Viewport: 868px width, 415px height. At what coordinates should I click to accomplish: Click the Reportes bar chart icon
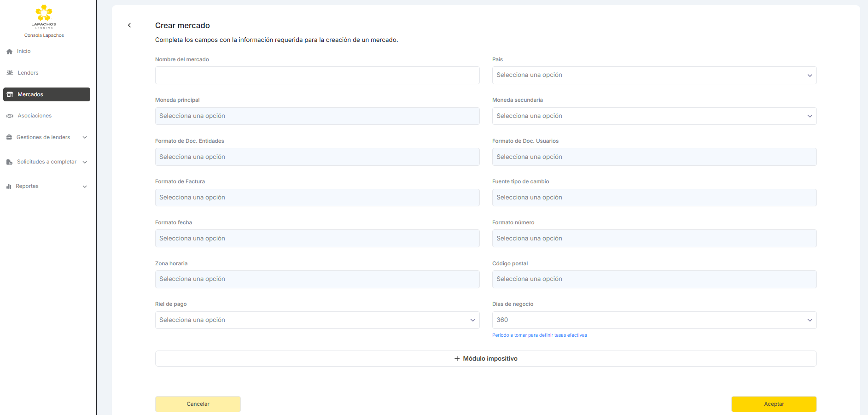point(9,187)
